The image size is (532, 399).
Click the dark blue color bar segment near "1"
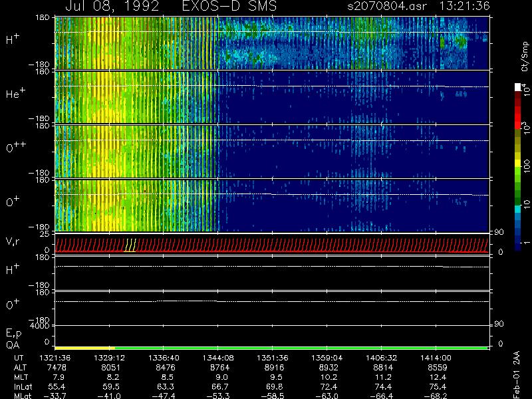(518, 245)
